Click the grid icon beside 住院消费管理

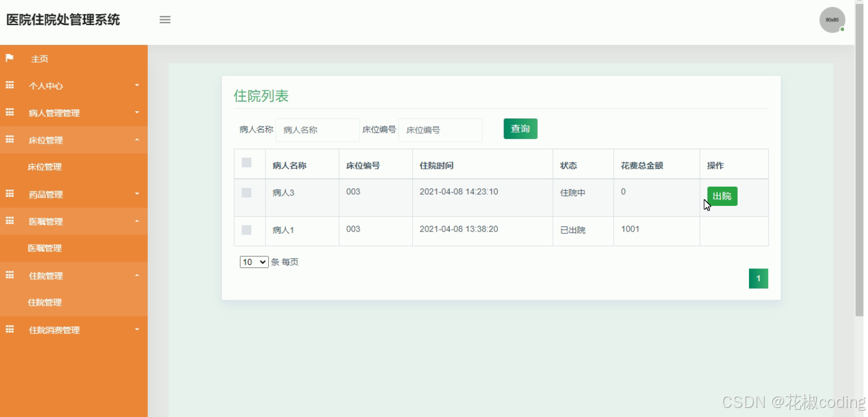pos(9,329)
